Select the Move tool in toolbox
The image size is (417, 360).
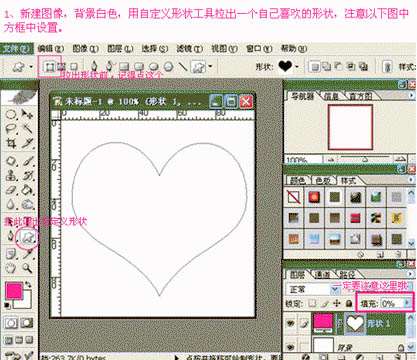[27, 114]
